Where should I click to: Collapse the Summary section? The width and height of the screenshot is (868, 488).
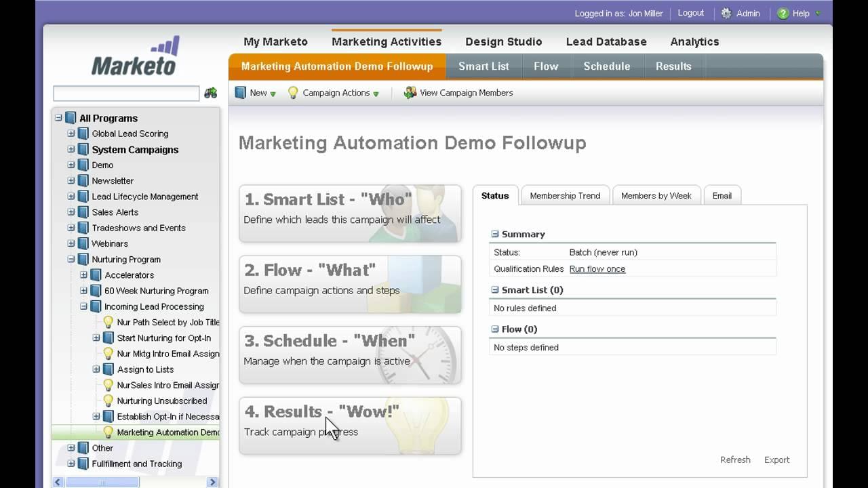click(495, 234)
